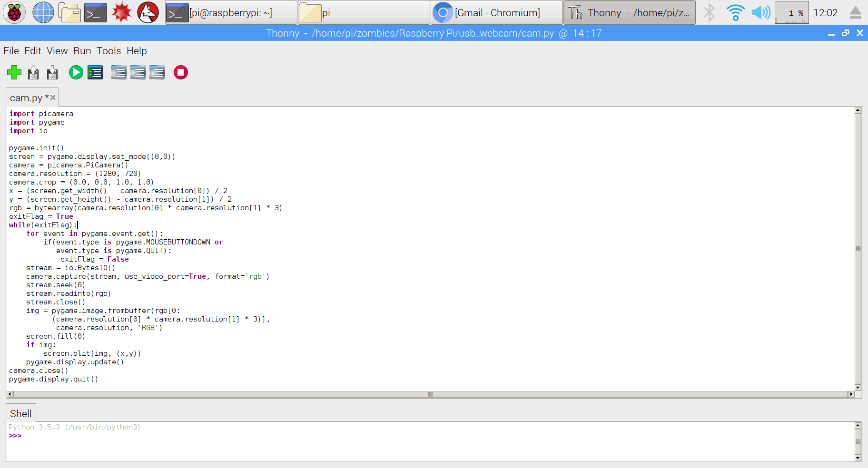Click the 'exitFlag = False' line
The height and width of the screenshot is (468, 868).
tap(94, 259)
